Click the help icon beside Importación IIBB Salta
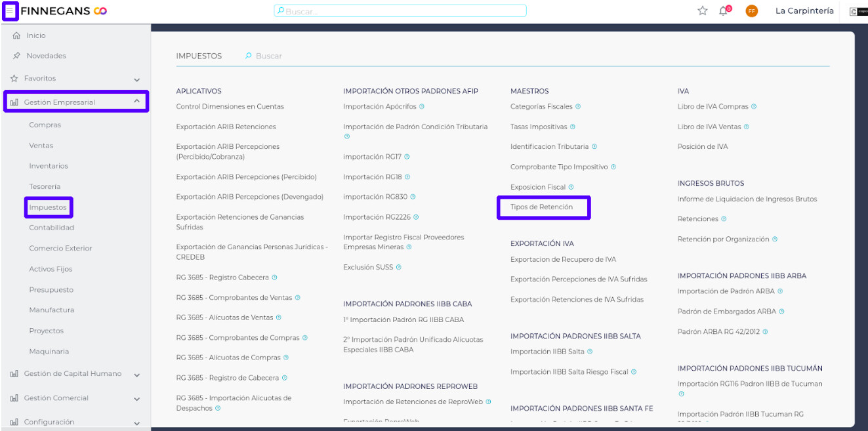The height and width of the screenshot is (431, 868). click(590, 352)
